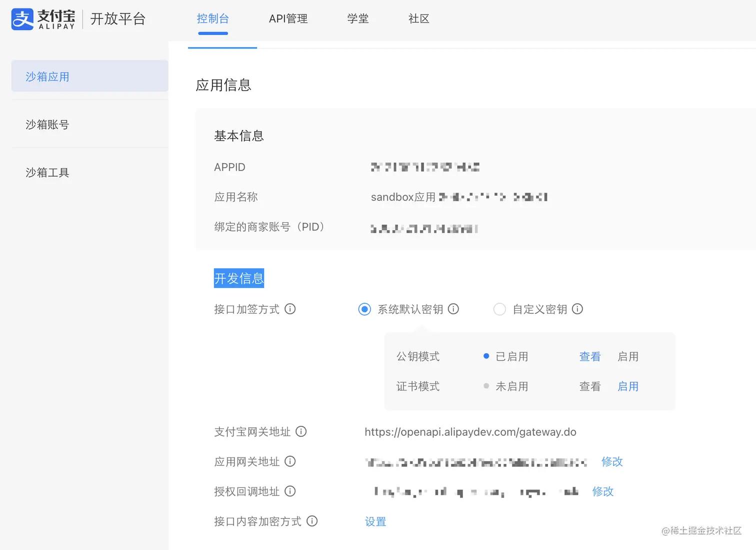Select the 自定义密钥 radio button
Image resolution: width=756 pixels, height=550 pixels.
(x=499, y=309)
